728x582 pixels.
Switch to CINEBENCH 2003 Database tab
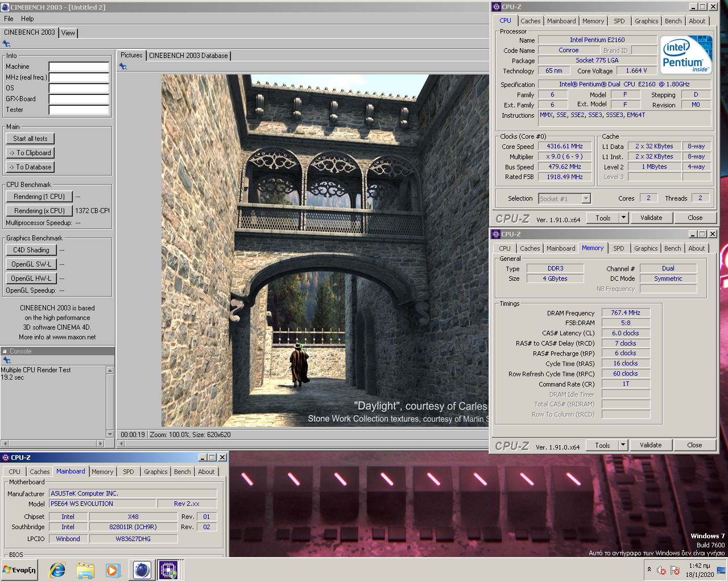click(188, 56)
